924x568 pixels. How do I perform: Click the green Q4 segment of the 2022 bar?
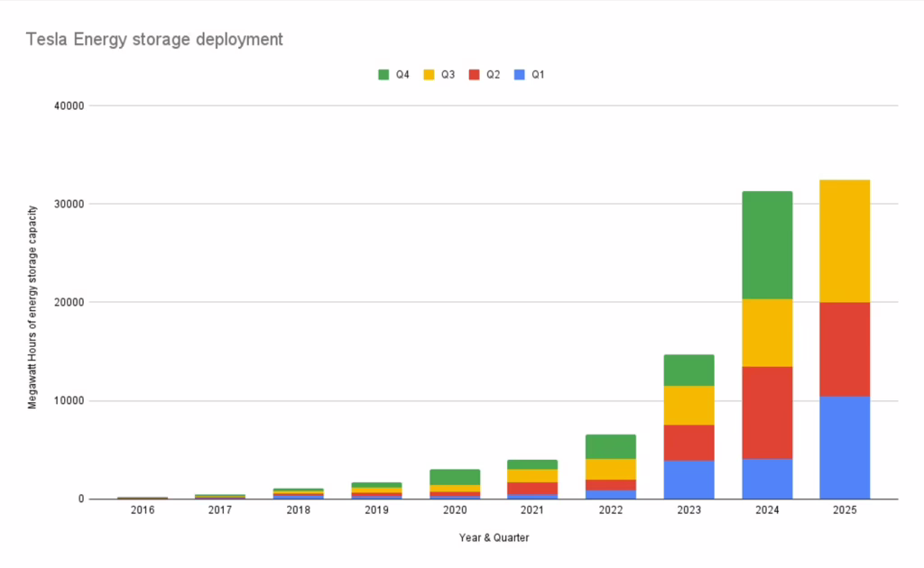[610, 446]
